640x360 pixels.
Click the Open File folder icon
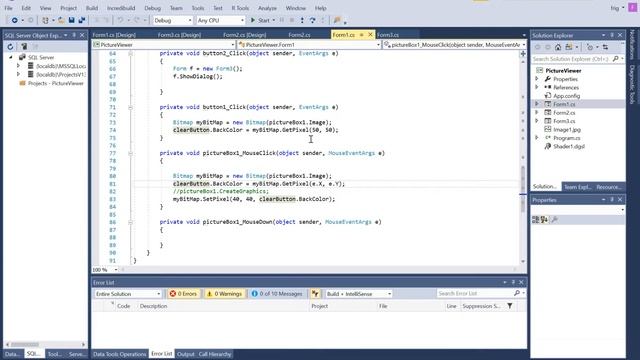coord(61,20)
